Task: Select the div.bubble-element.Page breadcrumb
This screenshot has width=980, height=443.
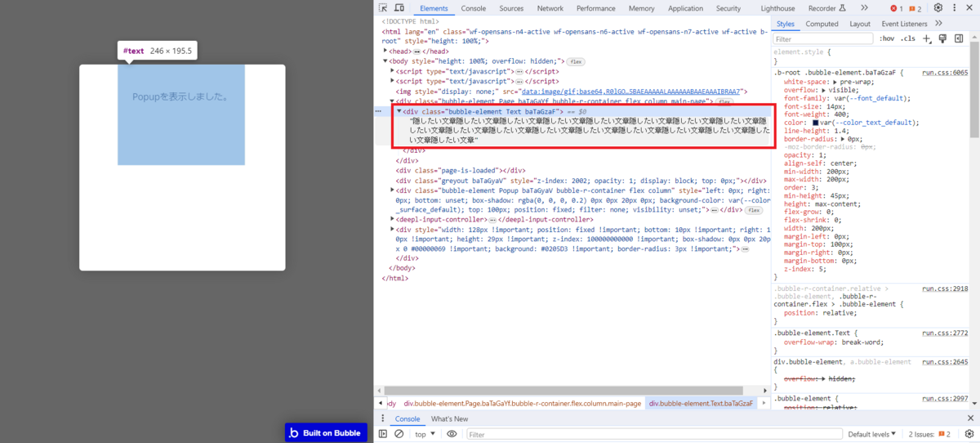Action: tap(522, 404)
